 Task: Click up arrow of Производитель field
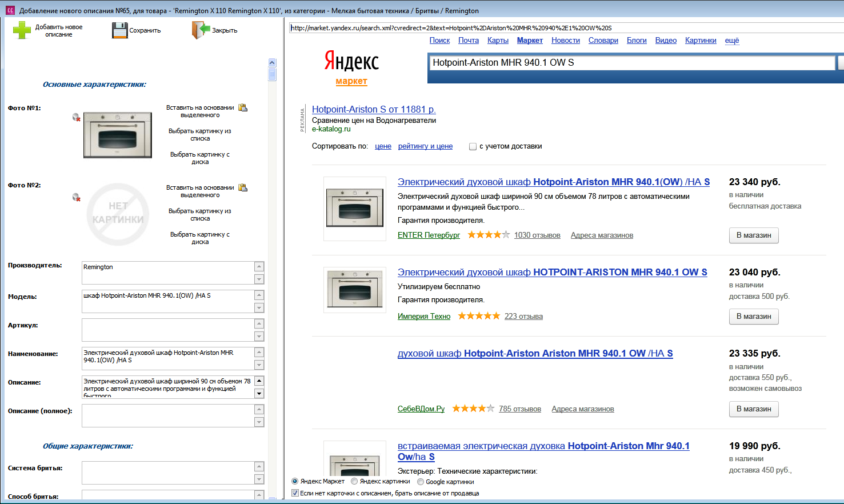tap(259, 267)
